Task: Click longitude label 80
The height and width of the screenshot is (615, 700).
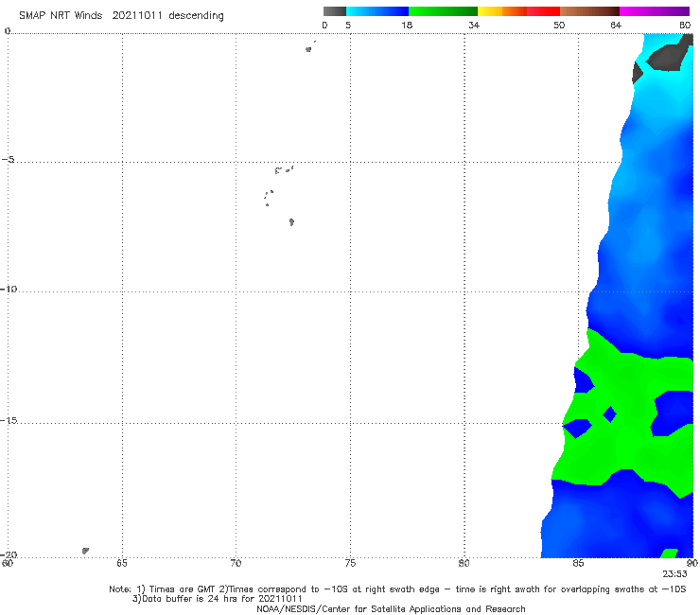Action: [464, 563]
